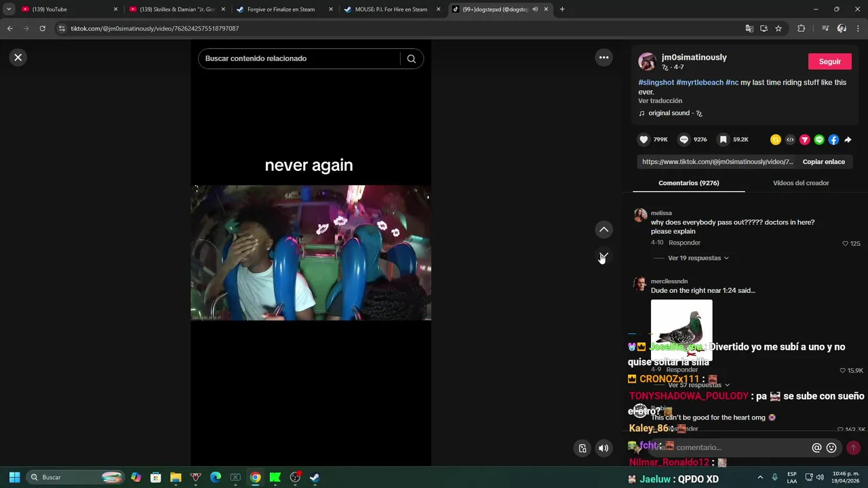Switch to MOUSE: P.I. For Hire tab

click(x=391, y=9)
